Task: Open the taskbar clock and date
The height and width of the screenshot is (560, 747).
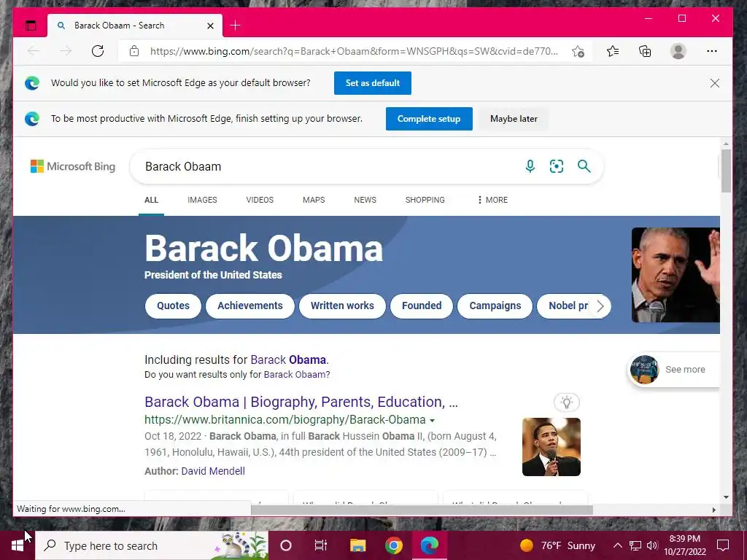Action: 684,545
